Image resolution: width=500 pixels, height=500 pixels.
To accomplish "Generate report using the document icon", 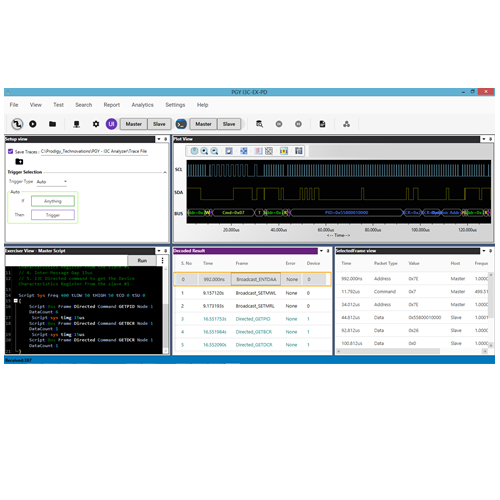I will [x=322, y=124].
